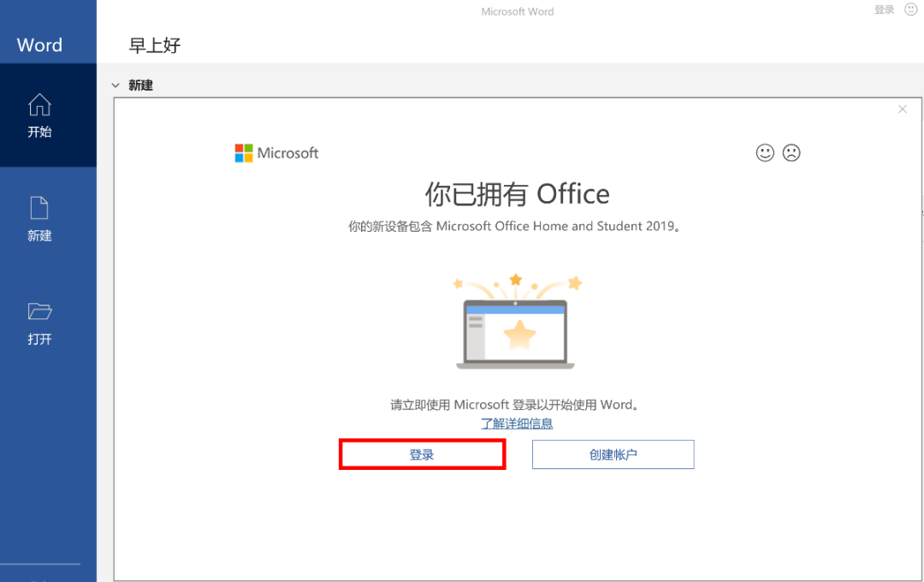Click the 你已拥有 Office heading
This screenshot has width=924, height=582.
(x=518, y=194)
